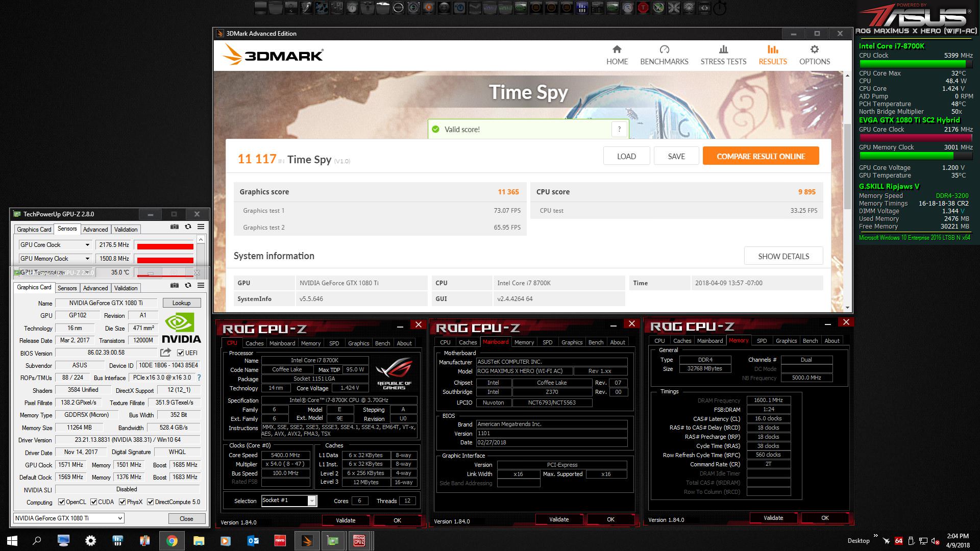Screen dimensions: 980x551
Task: Open hamburger menu in GPU-Z Graphics Card window
Action: coord(201,286)
